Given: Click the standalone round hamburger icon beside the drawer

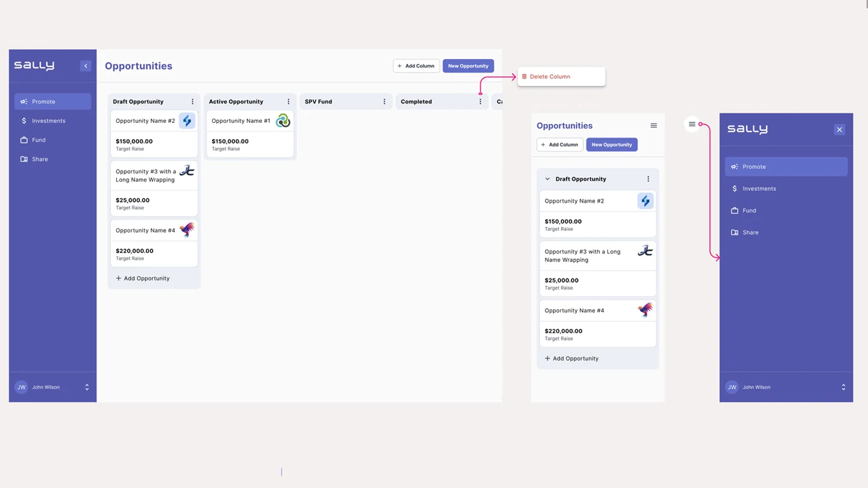Looking at the screenshot, I should pos(692,124).
